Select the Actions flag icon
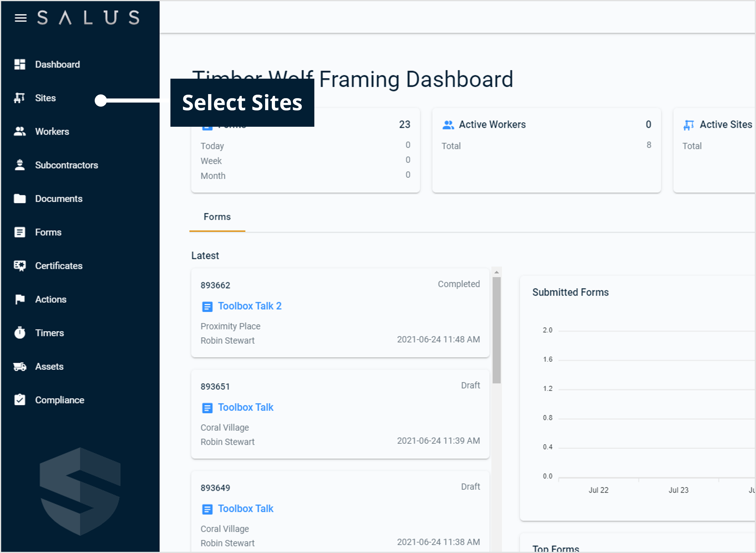The image size is (756, 553). (x=20, y=299)
